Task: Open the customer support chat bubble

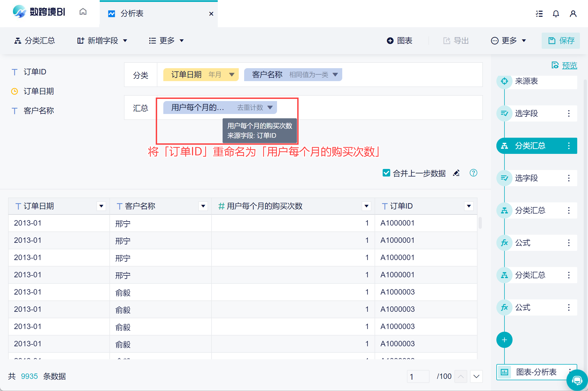Action: point(577,380)
